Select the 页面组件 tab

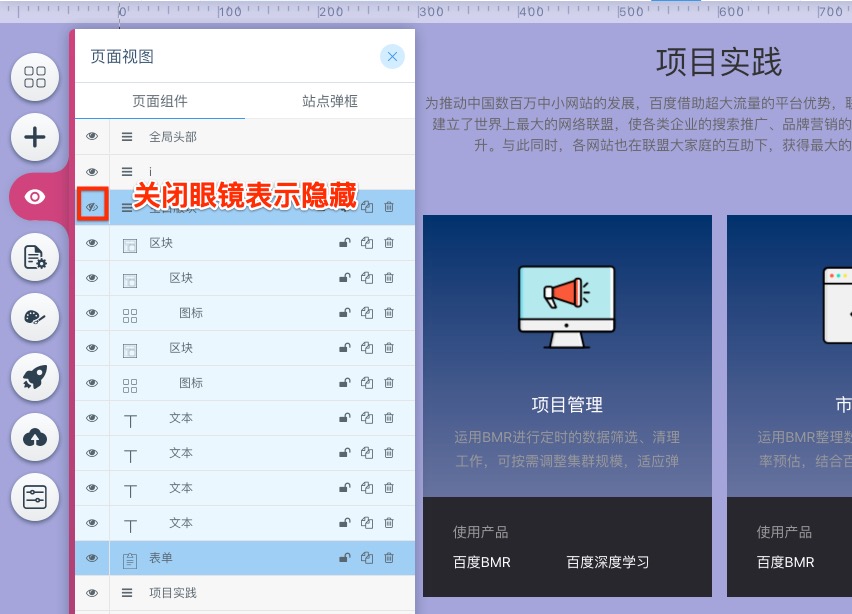point(160,101)
